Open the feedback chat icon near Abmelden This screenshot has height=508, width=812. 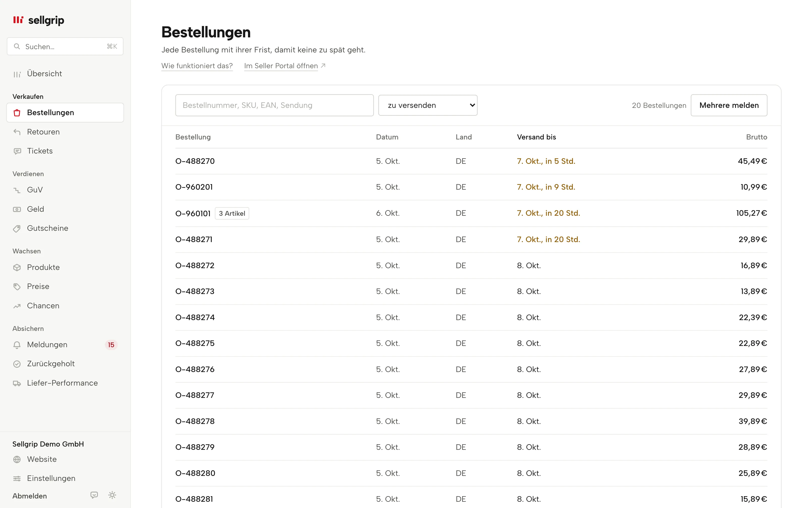[94, 495]
